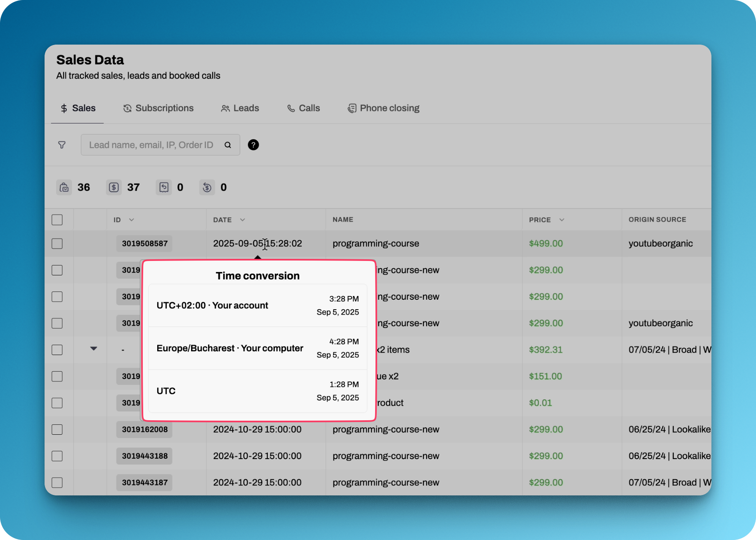Screen dimensions: 756x540
Task: Select the checkbox for order 3019443187
Action: [x=57, y=483]
